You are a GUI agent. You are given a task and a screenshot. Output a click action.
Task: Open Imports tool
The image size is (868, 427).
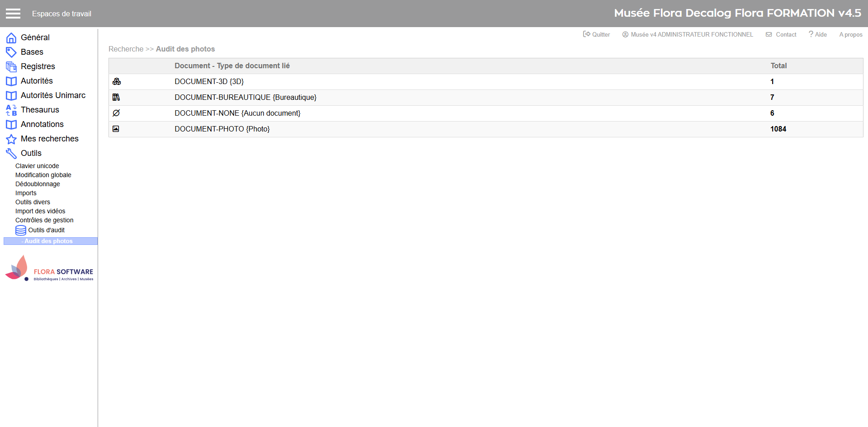[x=26, y=193]
